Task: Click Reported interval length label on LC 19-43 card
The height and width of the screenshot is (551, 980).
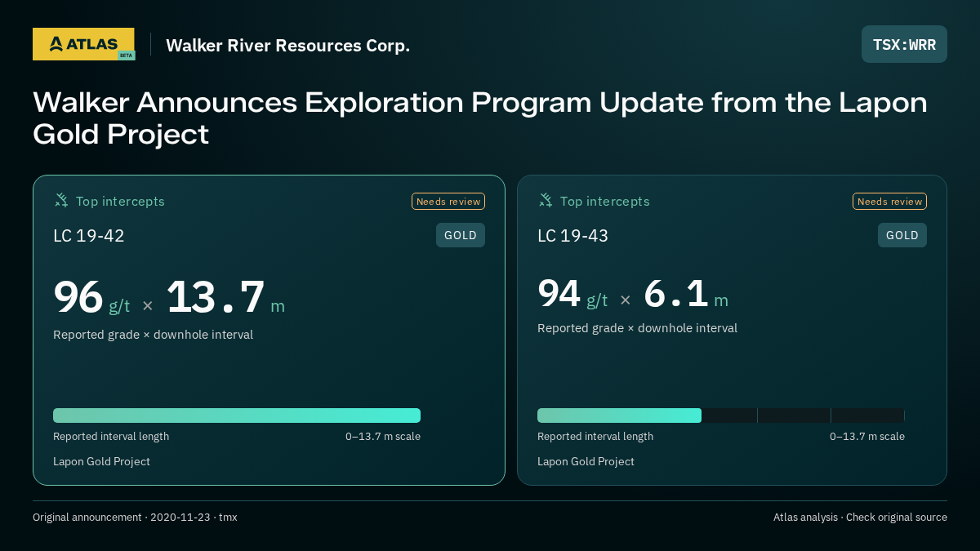Action: [x=595, y=437]
